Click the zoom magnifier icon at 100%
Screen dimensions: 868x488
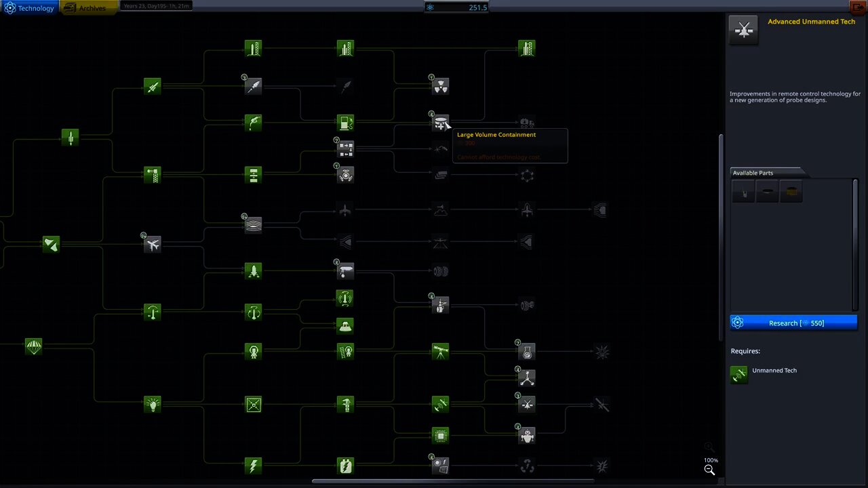click(709, 470)
